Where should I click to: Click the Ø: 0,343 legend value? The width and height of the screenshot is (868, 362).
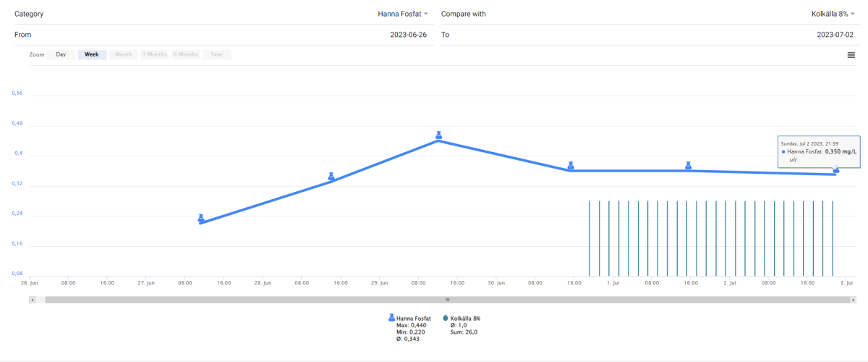tap(408, 339)
